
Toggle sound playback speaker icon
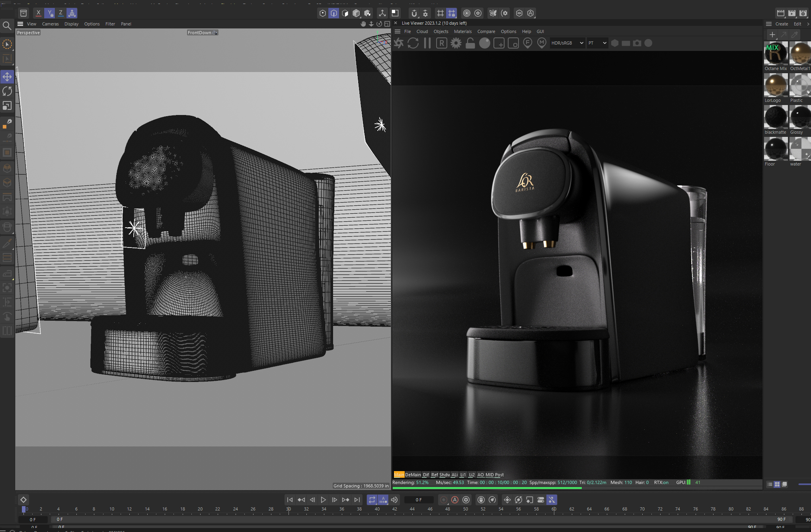coord(394,500)
